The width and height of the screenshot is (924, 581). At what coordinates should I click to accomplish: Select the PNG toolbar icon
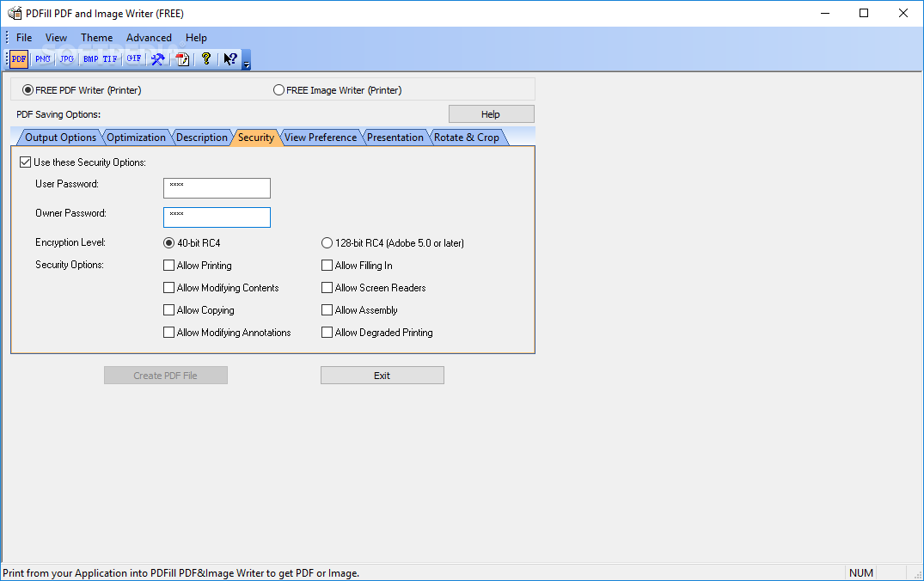tap(42, 59)
